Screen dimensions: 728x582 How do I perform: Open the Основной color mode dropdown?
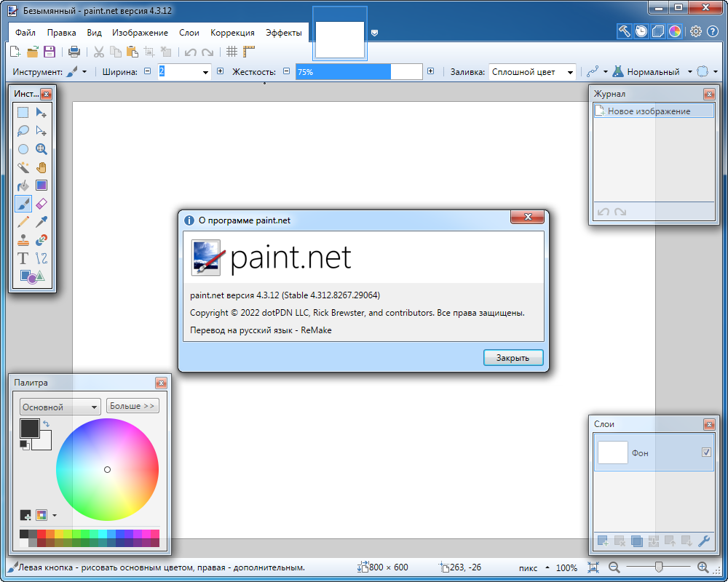click(x=60, y=407)
